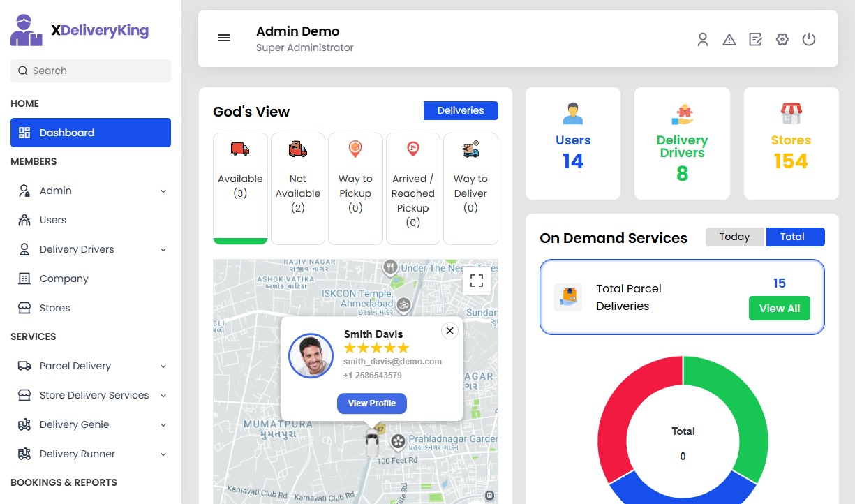
Task: Select Stores in the Members sidebar
Action: point(55,307)
